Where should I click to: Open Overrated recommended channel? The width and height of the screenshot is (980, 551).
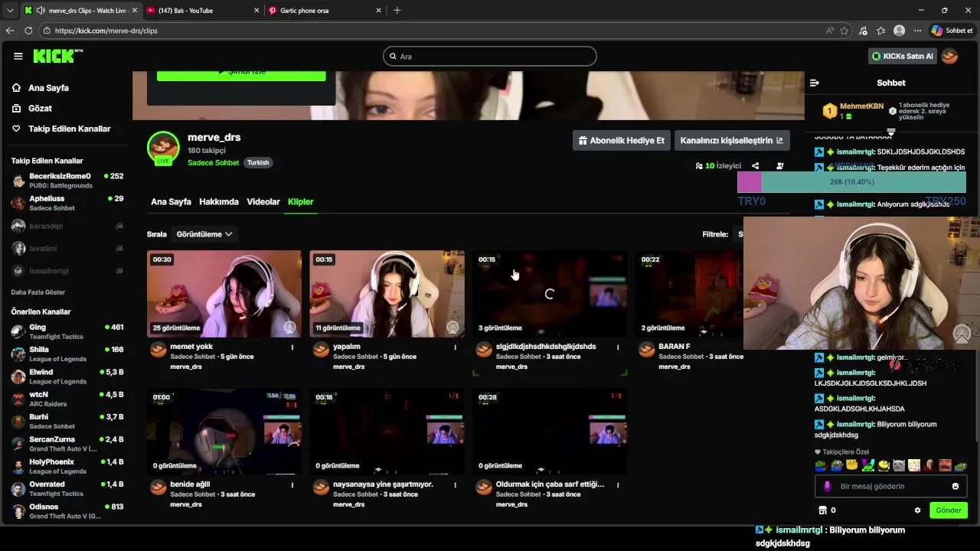tap(67, 489)
